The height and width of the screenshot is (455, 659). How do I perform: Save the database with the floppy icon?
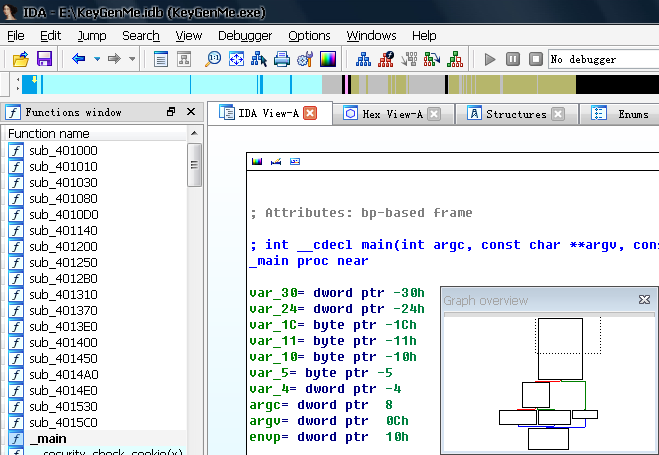tap(44, 59)
